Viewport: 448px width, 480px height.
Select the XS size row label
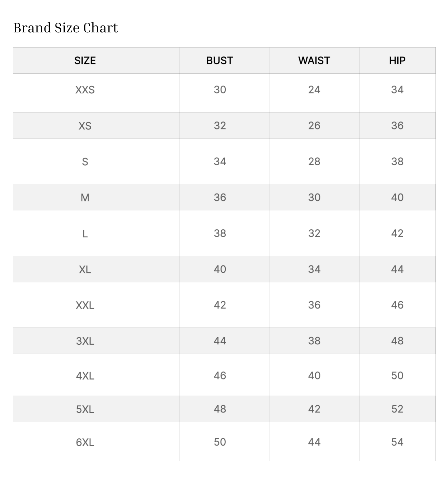[x=85, y=126]
